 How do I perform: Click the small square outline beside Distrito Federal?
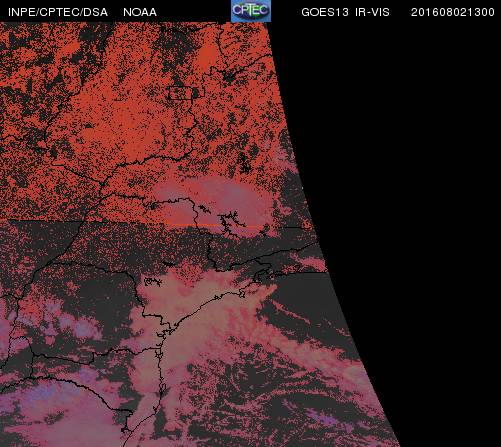pos(199,93)
